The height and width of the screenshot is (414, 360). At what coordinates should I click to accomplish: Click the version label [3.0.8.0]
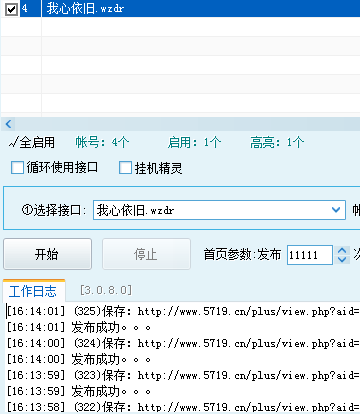[x=106, y=290]
